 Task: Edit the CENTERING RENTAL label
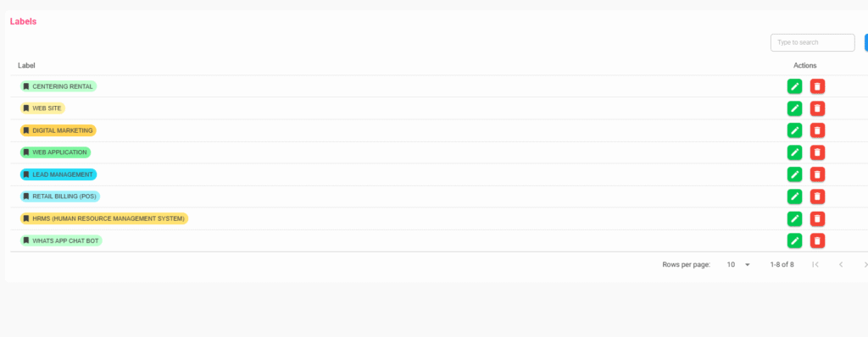pos(794,86)
